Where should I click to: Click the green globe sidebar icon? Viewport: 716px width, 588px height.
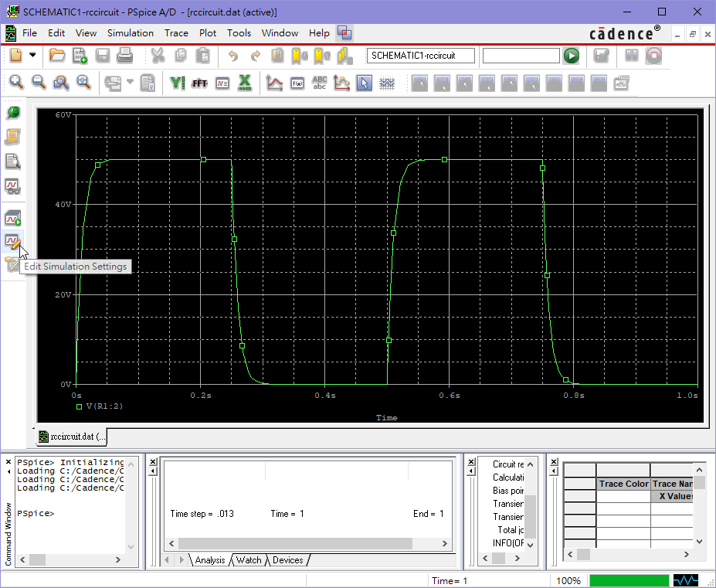tap(13, 112)
